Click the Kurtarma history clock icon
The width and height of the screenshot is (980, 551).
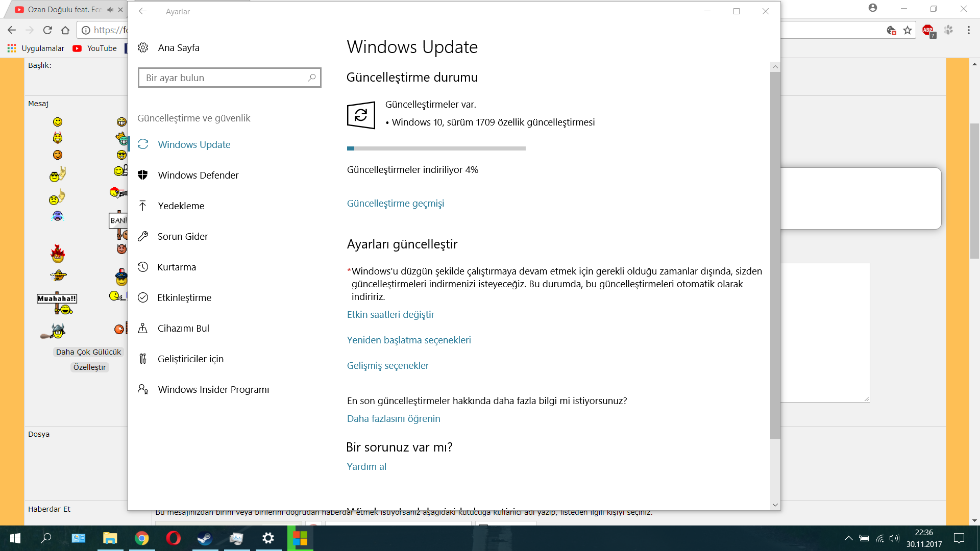click(143, 267)
